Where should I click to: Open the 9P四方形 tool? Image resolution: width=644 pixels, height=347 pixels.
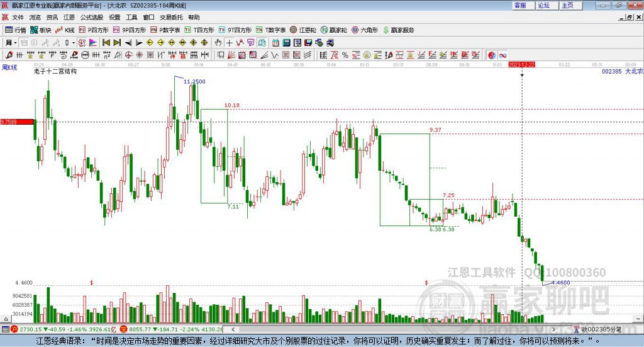click(x=130, y=30)
